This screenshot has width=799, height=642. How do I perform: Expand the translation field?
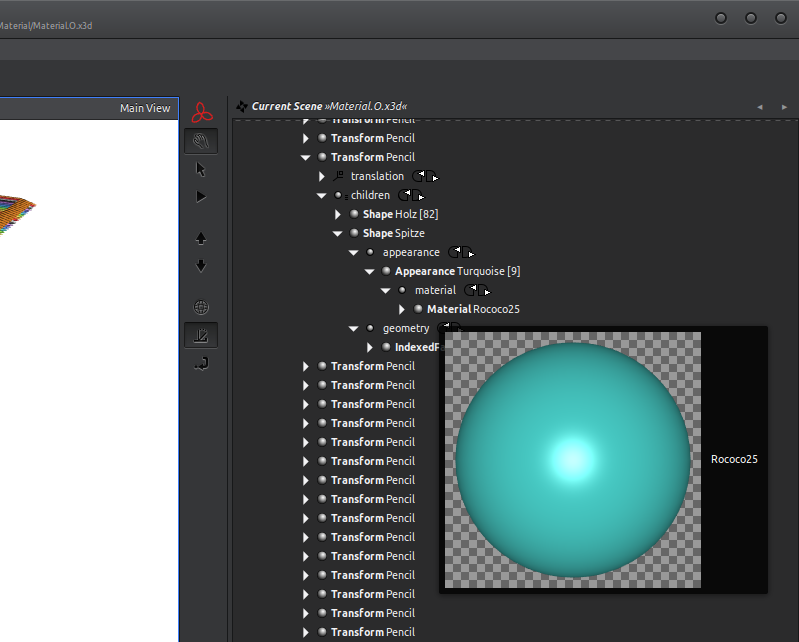click(322, 176)
